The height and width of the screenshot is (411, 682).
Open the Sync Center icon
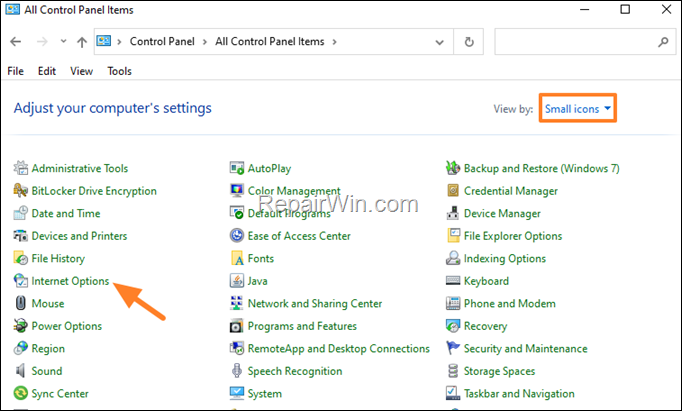pyautogui.click(x=20, y=394)
